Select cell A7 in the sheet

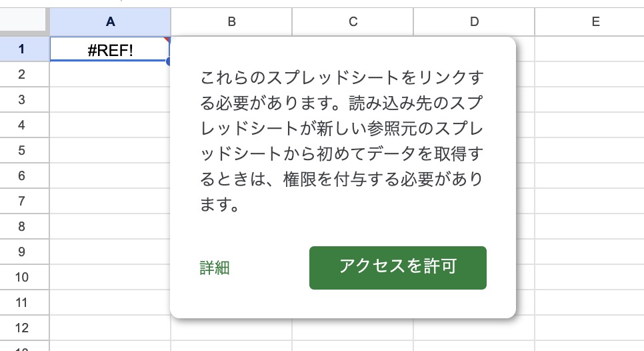[110, 201]
